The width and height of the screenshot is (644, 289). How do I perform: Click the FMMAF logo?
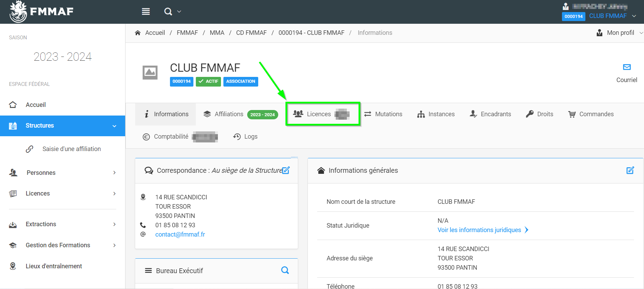(41, 12)
